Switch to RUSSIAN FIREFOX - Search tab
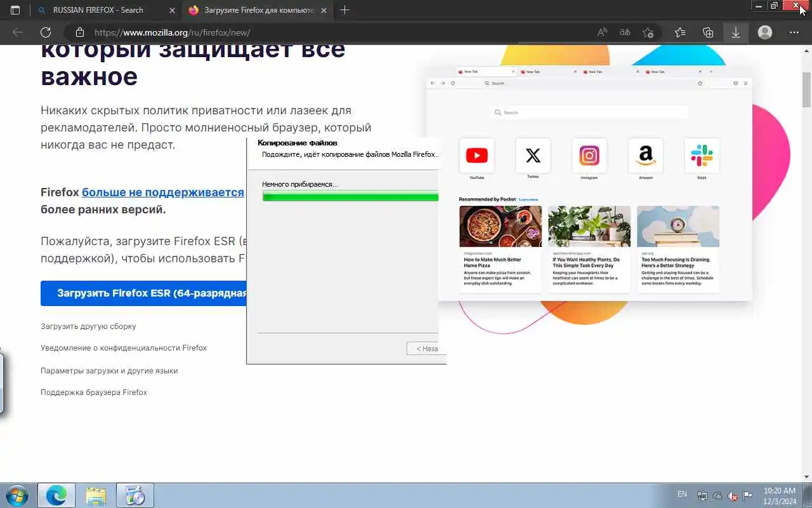 [x=98, y=10]
